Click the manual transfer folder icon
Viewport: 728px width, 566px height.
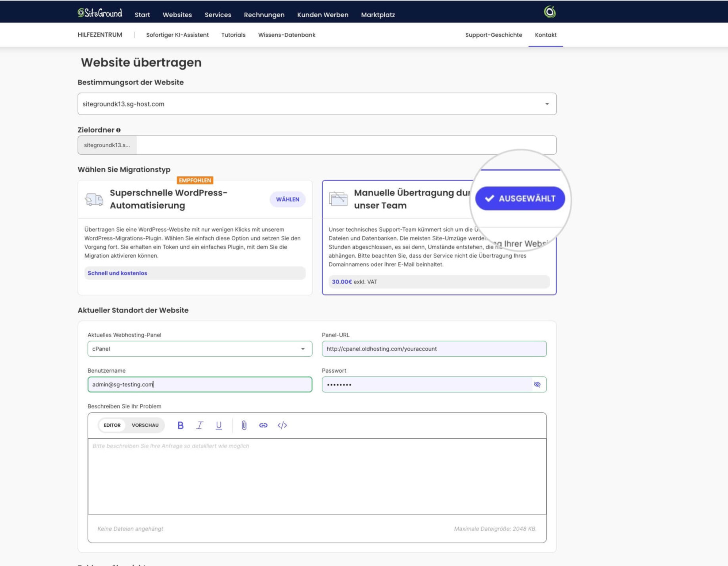(x=338, y=199)
